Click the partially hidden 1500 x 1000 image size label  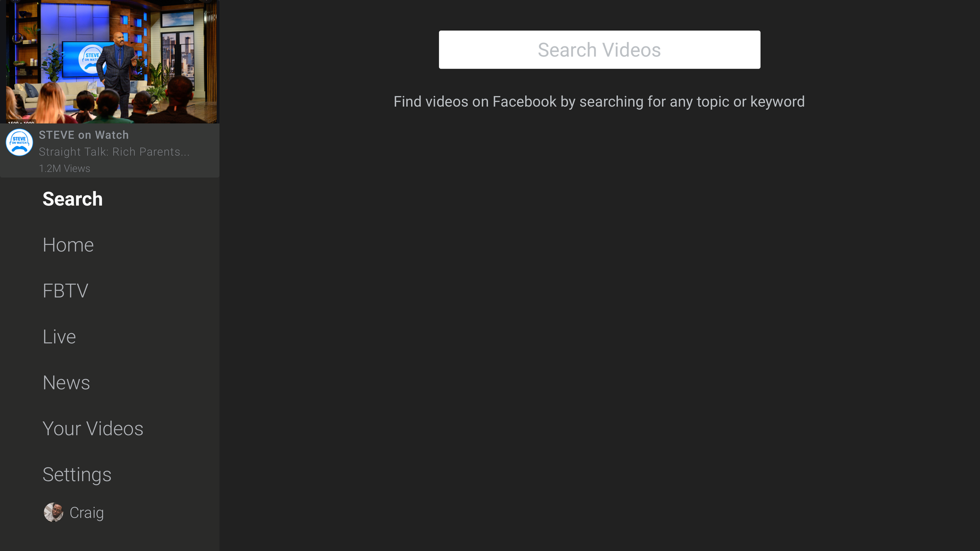(x=21, y=122)
